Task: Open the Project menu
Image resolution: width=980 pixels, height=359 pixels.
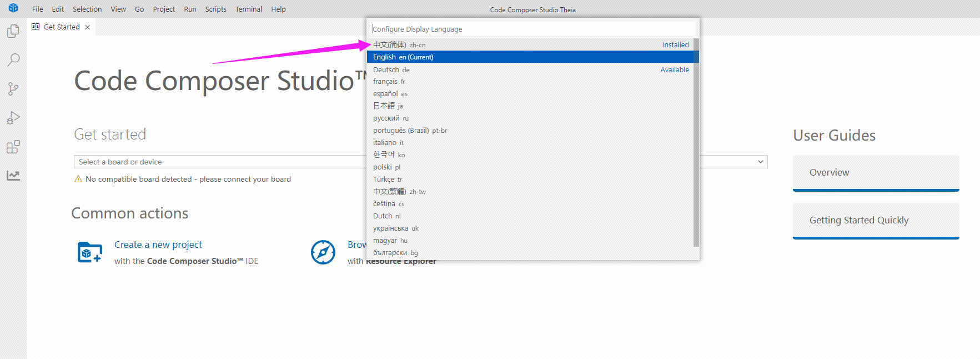Action: coord(164,9)
